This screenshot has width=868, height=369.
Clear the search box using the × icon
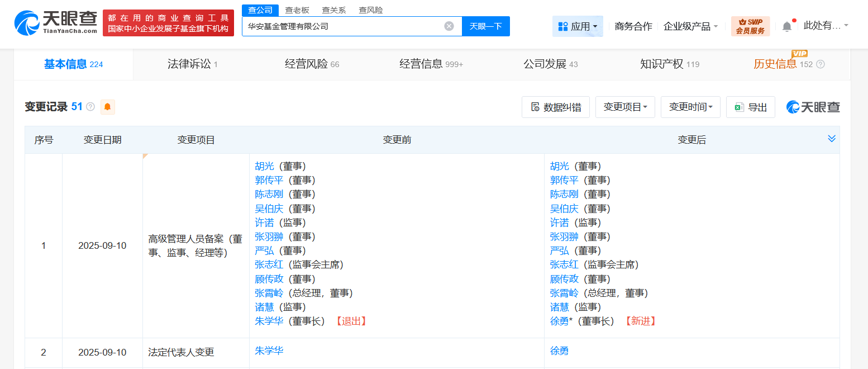pyautogui.click(x=449, y=26)
